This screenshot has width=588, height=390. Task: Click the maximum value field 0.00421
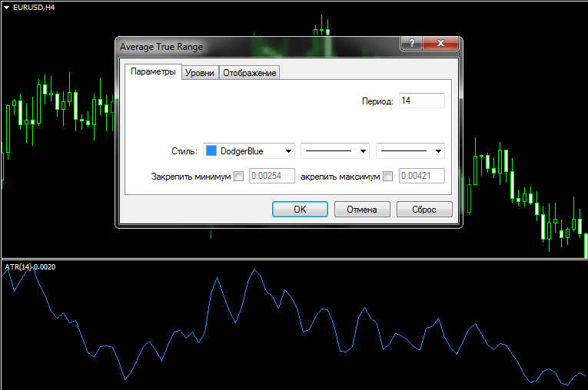tap(421, 177)
